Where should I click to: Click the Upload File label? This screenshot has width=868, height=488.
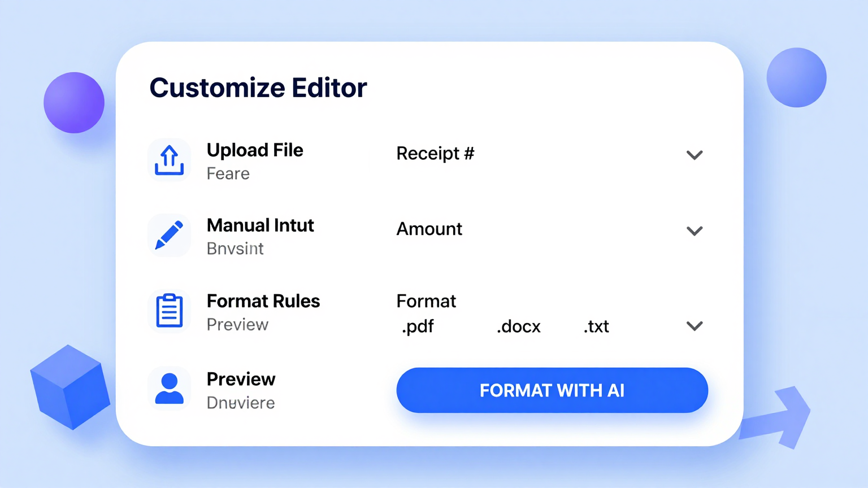click(255, 150)
